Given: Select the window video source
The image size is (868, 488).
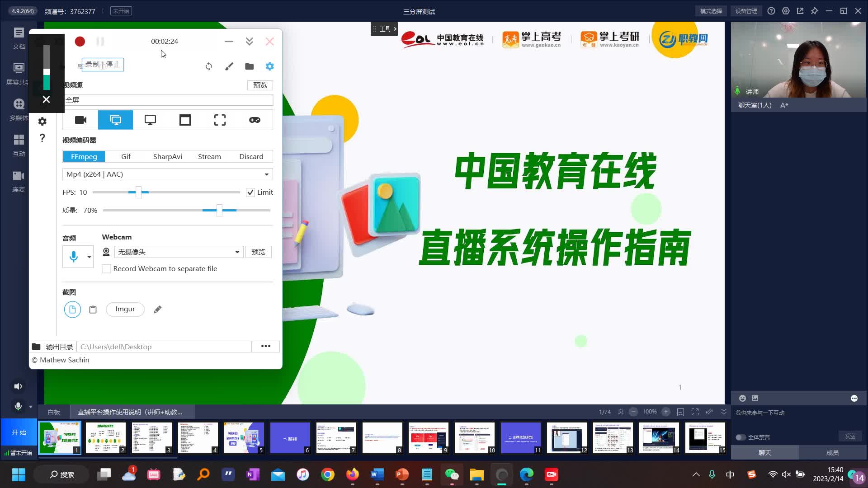Looking at the screenshot, I should point(185,120).
